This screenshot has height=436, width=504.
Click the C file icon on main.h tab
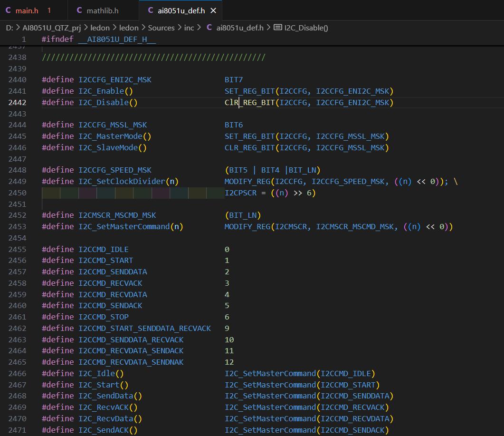tap(9, 10)
